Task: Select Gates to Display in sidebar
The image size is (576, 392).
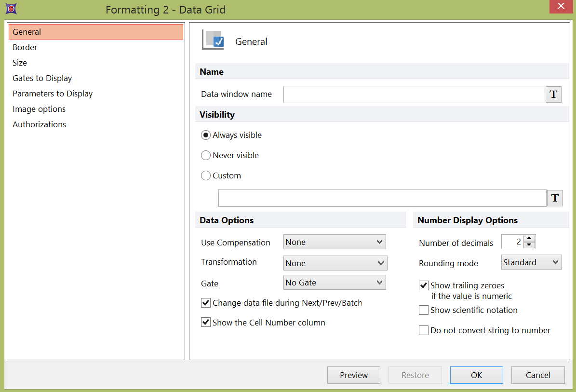Action: pyautogui.click(x=42, y=78)
